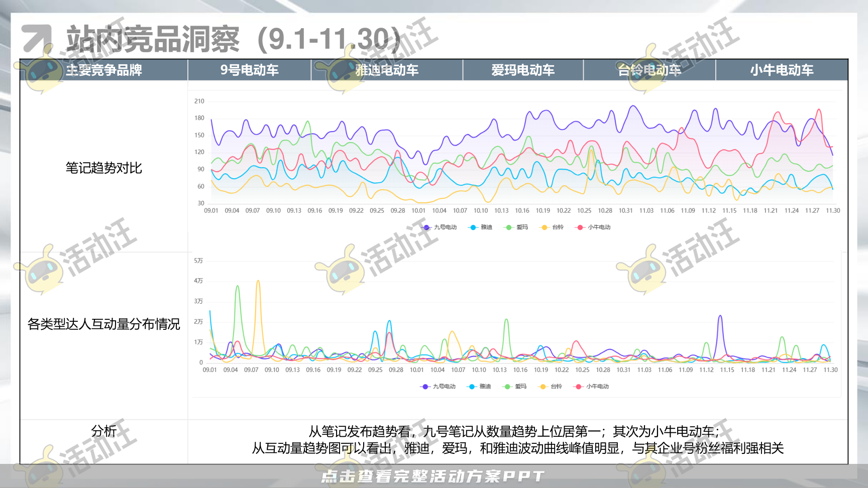This screenshot has width=868, height=488.
Task: Click the 小牛电动车 column header
Action: pyautogui.click(x=782, y=70)
